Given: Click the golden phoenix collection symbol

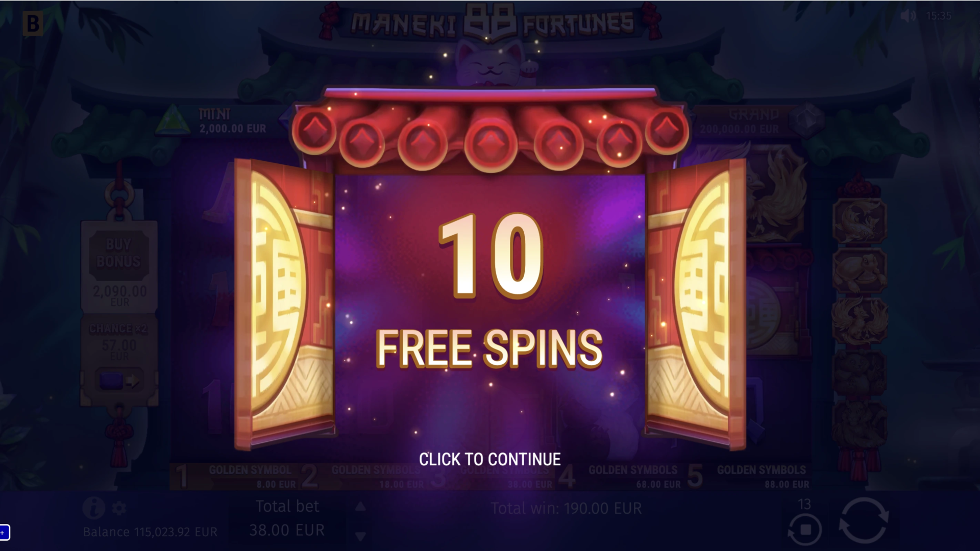Looking at the screenshot, I should [x=860, y=320].
